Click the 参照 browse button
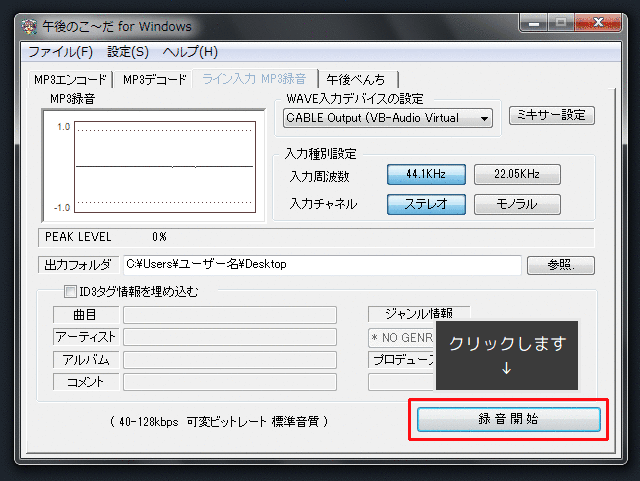The width and height of the screenshot is (640, 481). click(558, 265)
